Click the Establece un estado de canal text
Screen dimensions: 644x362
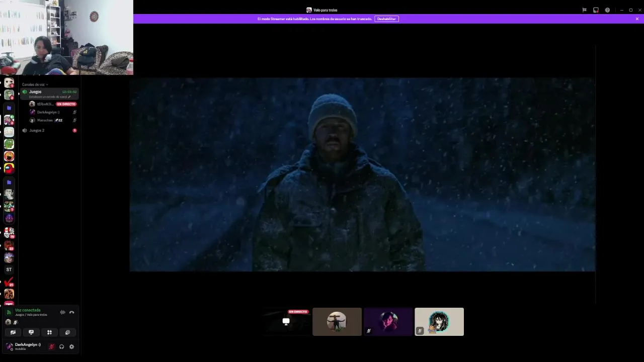(48, 97)
